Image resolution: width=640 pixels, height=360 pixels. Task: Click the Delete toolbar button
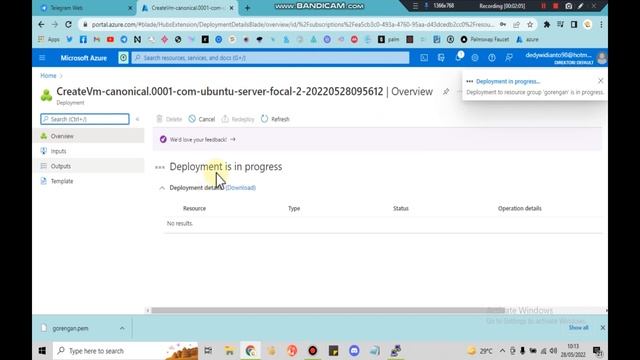[169, 119]
